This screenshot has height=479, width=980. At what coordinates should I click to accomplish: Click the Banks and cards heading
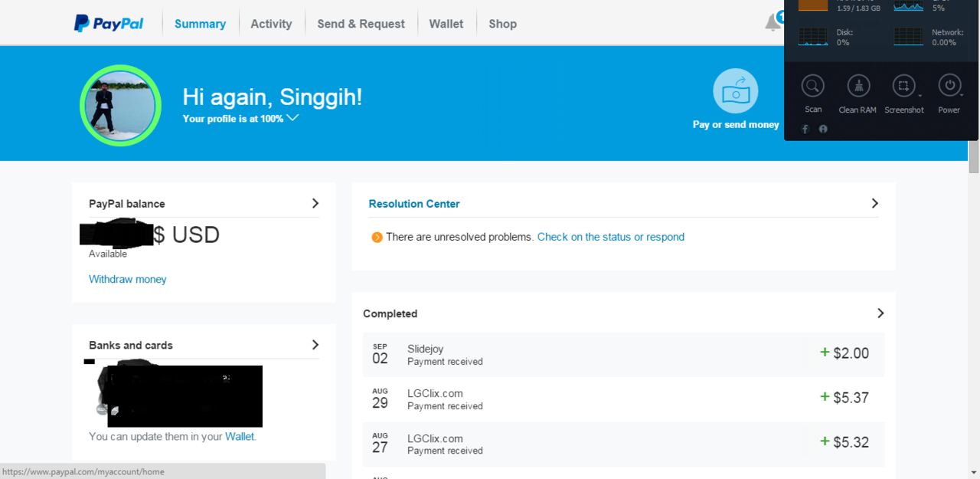pos(131,345)
